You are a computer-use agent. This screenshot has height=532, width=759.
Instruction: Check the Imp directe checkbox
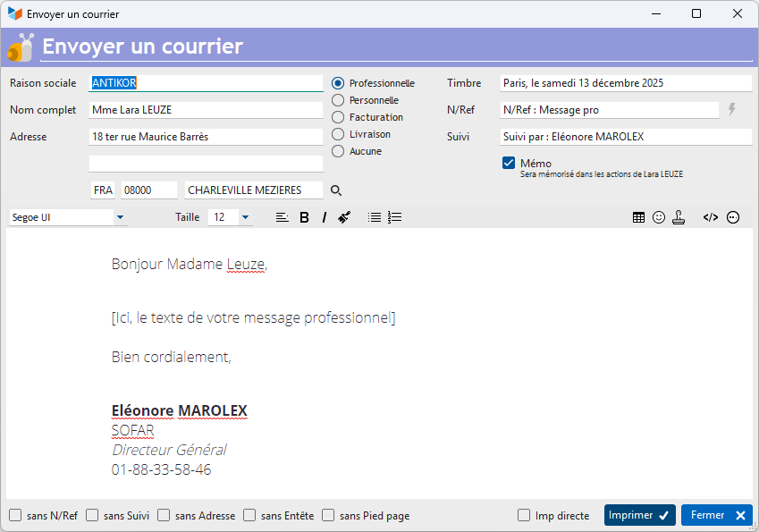pos(524,515)
